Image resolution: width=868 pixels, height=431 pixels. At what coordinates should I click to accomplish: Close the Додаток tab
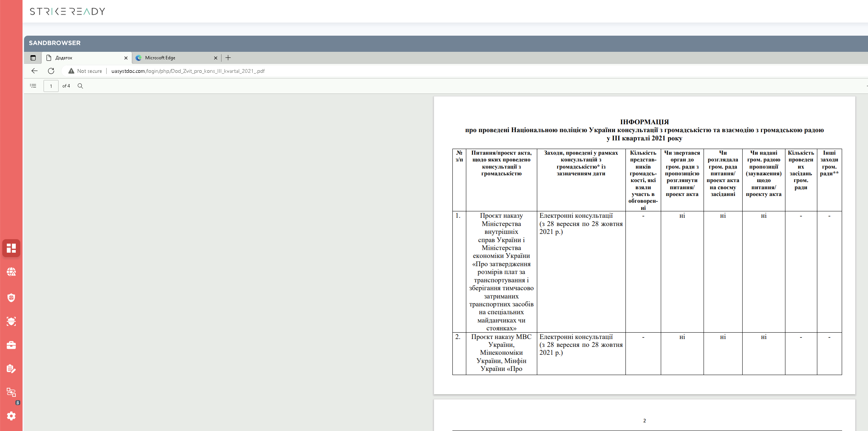tap(126, 58)
